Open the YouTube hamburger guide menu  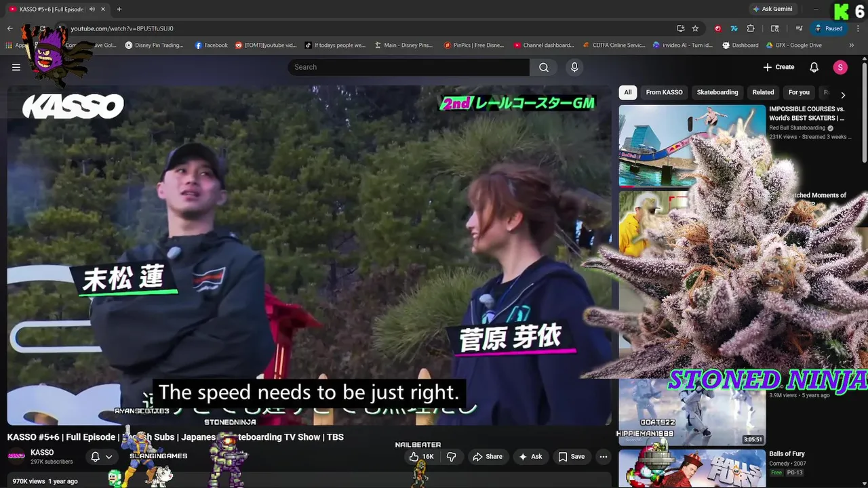(16, 67)
